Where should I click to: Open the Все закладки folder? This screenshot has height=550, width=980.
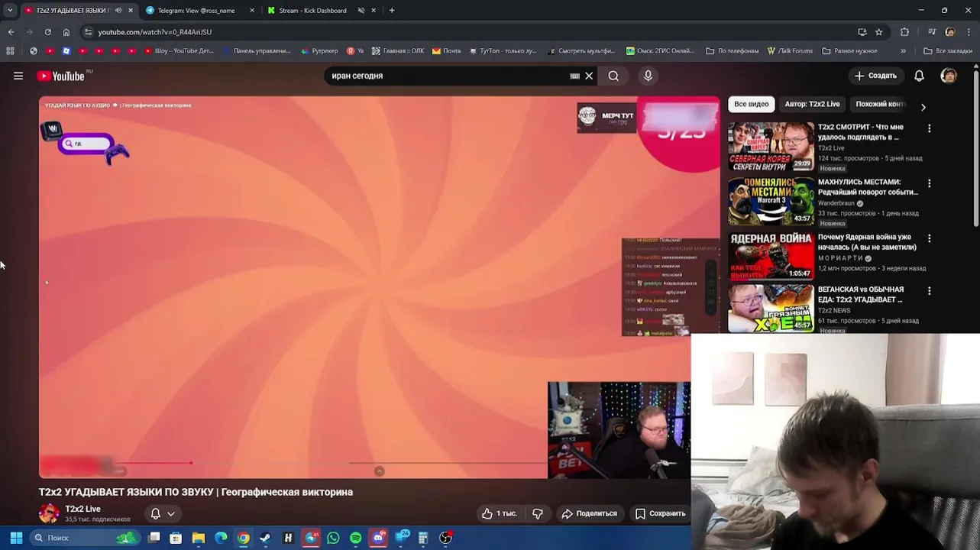947,51
